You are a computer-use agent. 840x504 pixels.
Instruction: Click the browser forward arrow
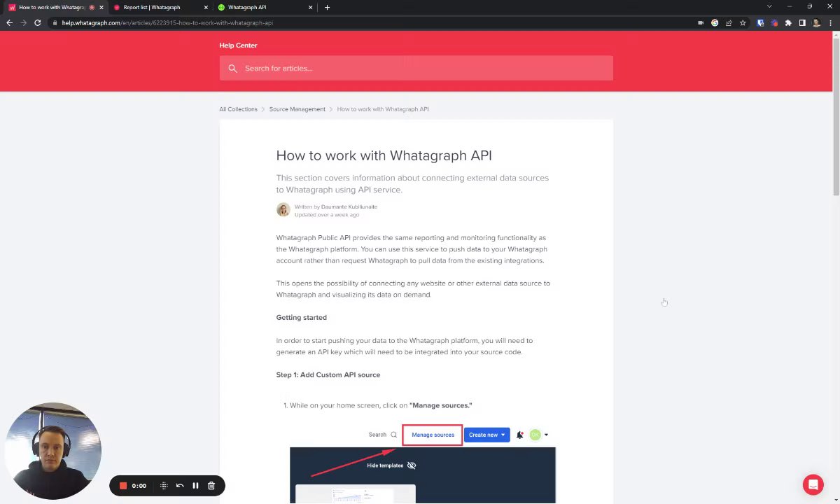23,22
